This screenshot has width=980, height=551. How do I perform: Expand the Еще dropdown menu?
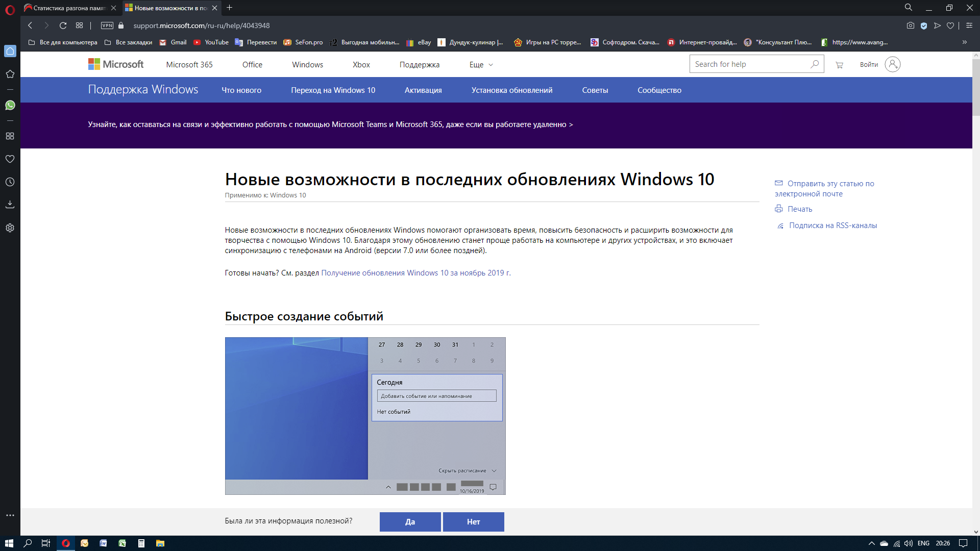[481, 65]
